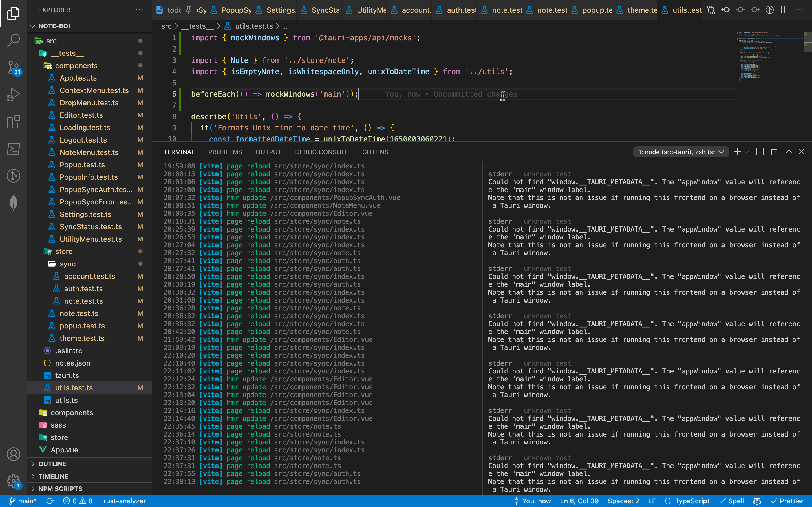Open the Run and Debug view
812x507 pixels.
click(x=14, y=95)
